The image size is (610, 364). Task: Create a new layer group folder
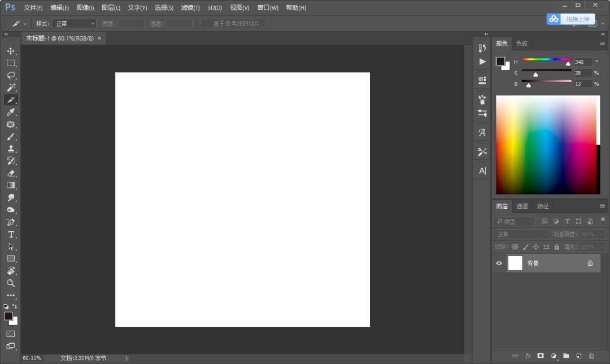tap(566, 356)
